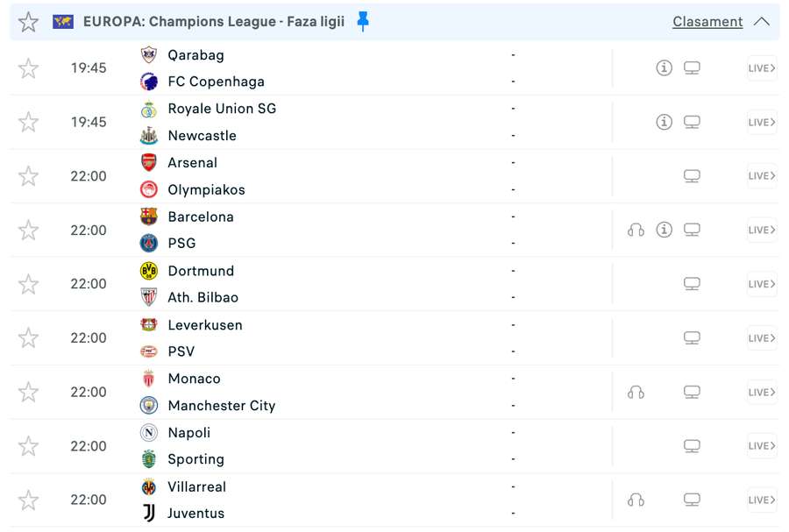Add Arsenal vs Olympiakos to favorites
Image resolution: width=789 pixels, height=532 pixels.
coord(29,176)
